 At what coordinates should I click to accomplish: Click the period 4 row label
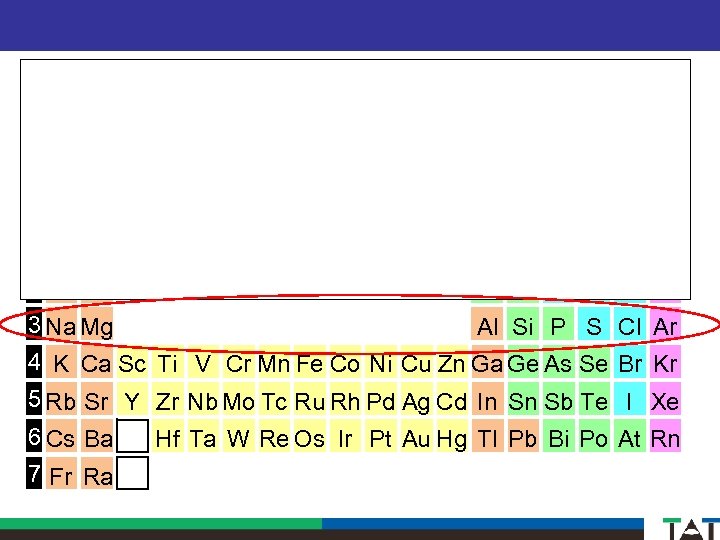(34, 362)
